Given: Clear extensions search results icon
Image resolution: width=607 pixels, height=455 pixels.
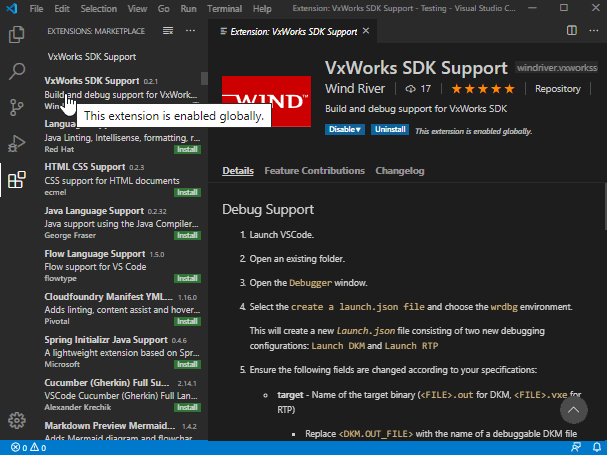Looking at the screenshot, I should pos(168,31).
